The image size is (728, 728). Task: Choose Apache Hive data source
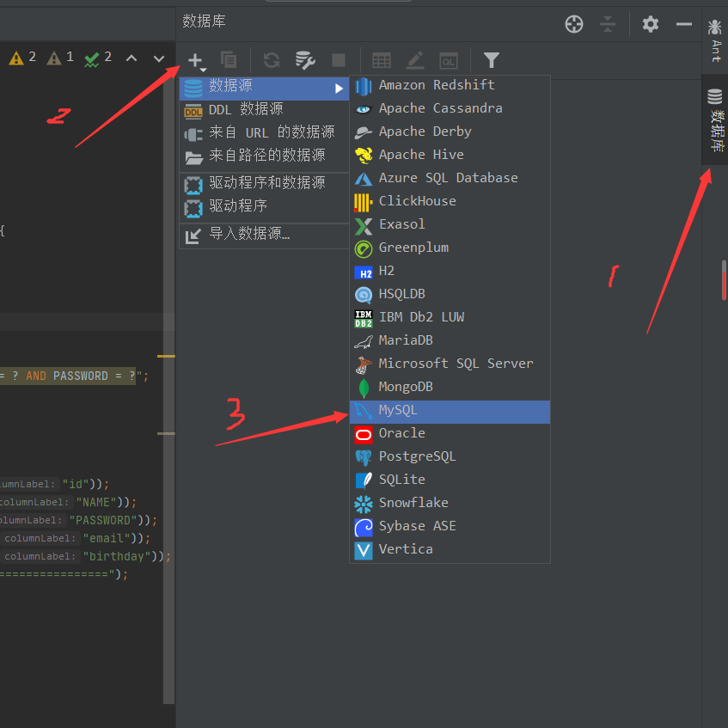(450, 156)
